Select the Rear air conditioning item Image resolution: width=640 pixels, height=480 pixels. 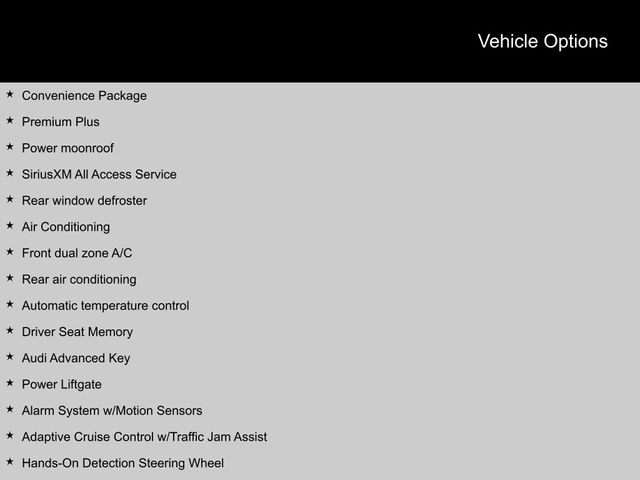[79, 279]
